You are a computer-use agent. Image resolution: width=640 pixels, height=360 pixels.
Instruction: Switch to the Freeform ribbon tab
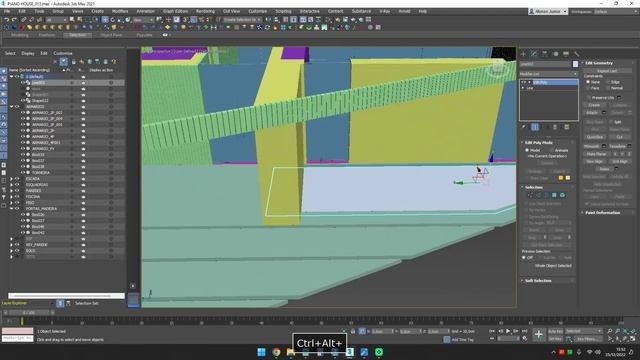[47, 35]
